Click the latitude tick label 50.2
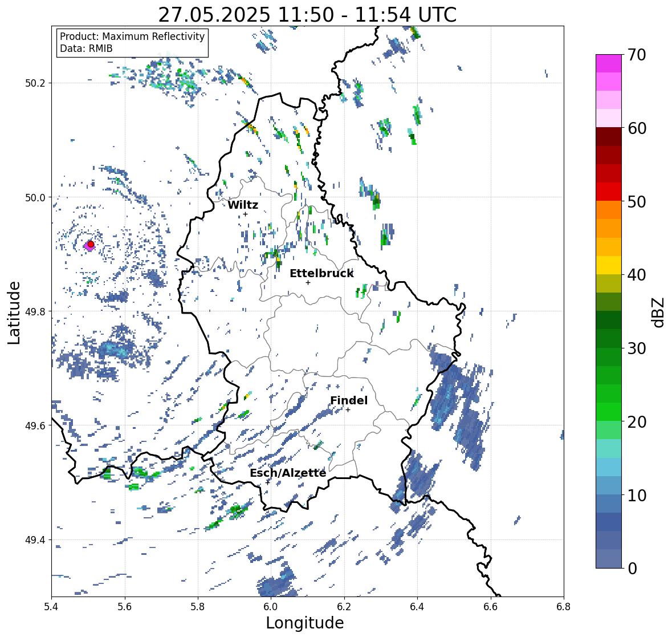672x637 pixels. (x=35, y=83)
